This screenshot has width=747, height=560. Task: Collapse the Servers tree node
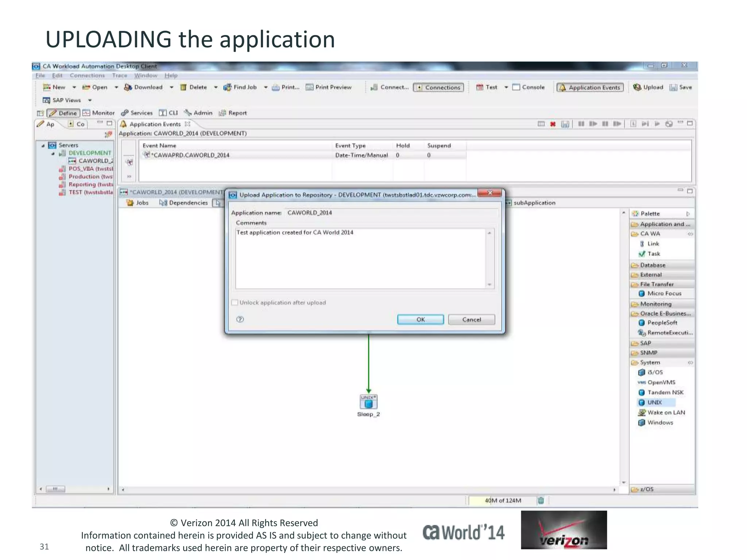pyautogui.click(x=43, y=145)
